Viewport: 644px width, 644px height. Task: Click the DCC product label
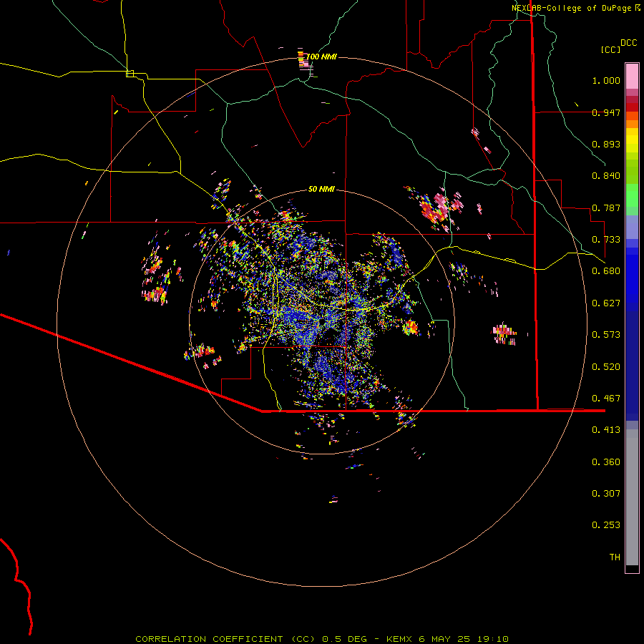[x=629, y=43]
